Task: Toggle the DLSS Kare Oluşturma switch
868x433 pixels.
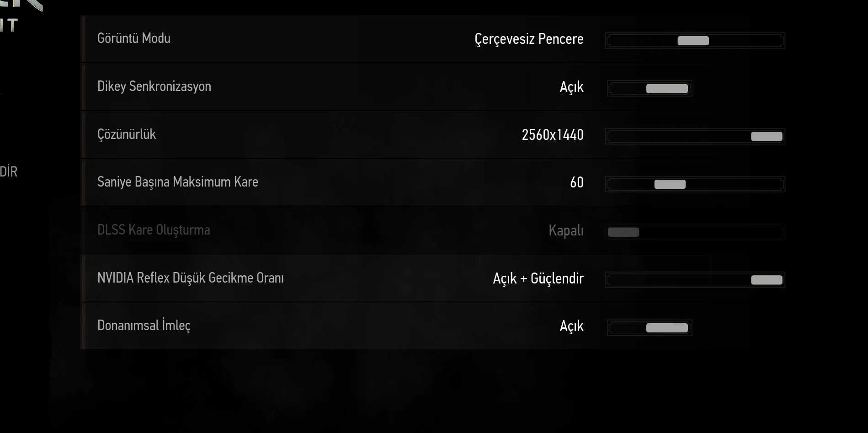Action: click(623, 232)
